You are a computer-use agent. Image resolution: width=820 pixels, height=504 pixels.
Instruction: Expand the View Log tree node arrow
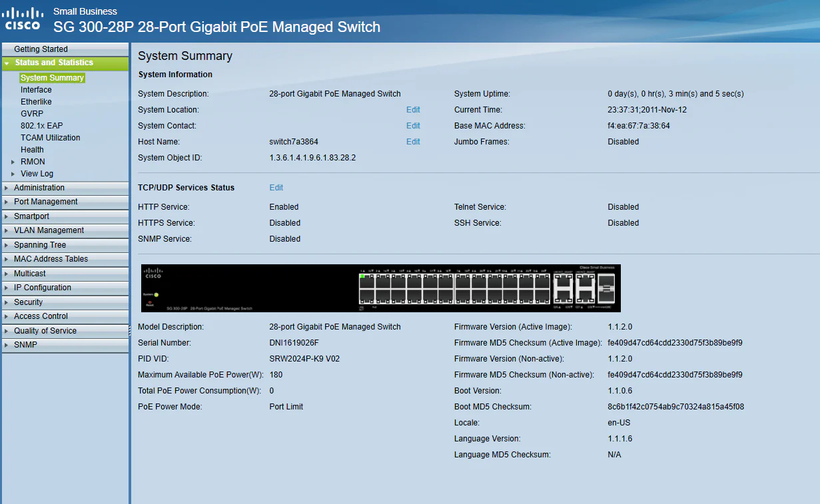[x=13, y=174]
